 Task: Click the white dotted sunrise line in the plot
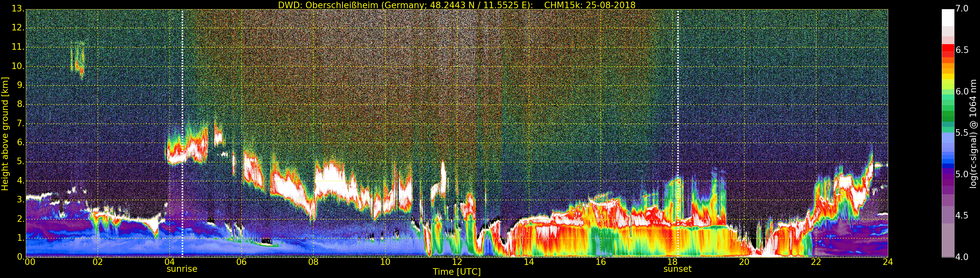click(x=182, y=133)
